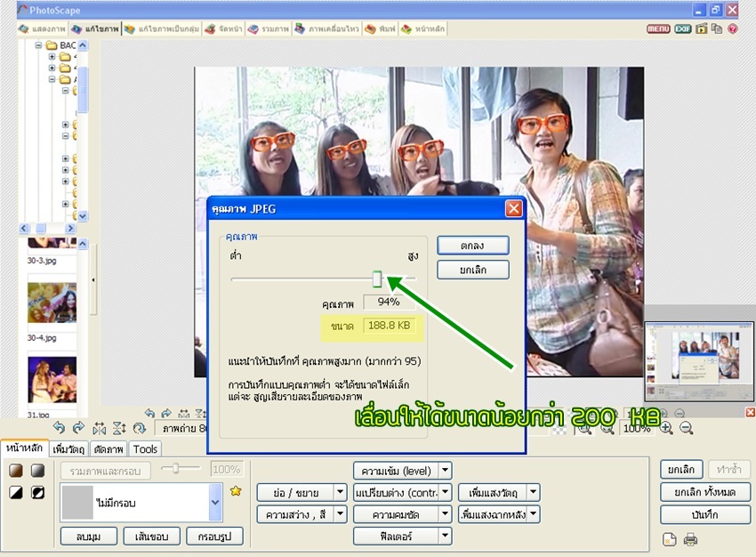Click the ลบมุม round corners button
The width and height of the screenshot is (756, 557).
pyautogui.click(x=89, y=537)
